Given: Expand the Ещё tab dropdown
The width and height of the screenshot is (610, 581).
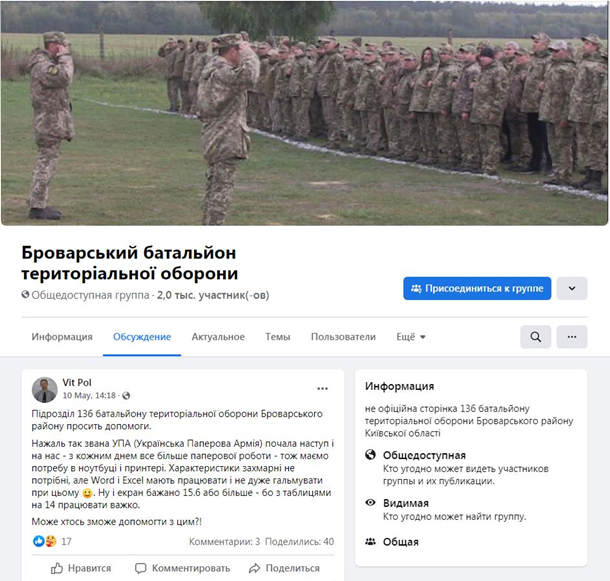Looking at the screenshot, I should [x=410, y=337].
